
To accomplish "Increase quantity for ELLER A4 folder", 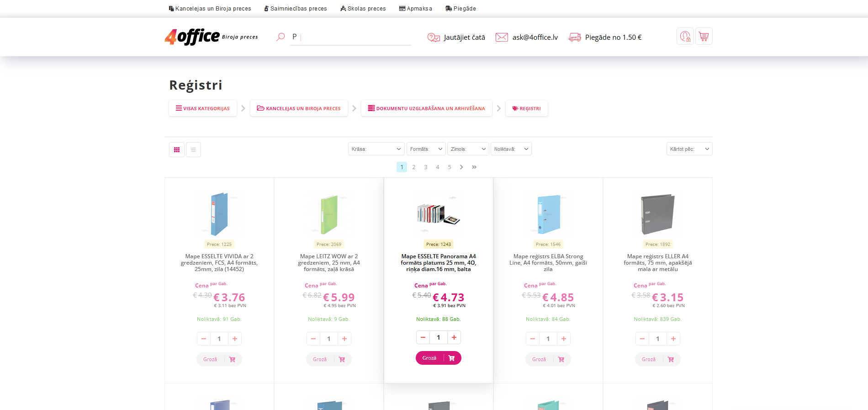I will [673, 339].
